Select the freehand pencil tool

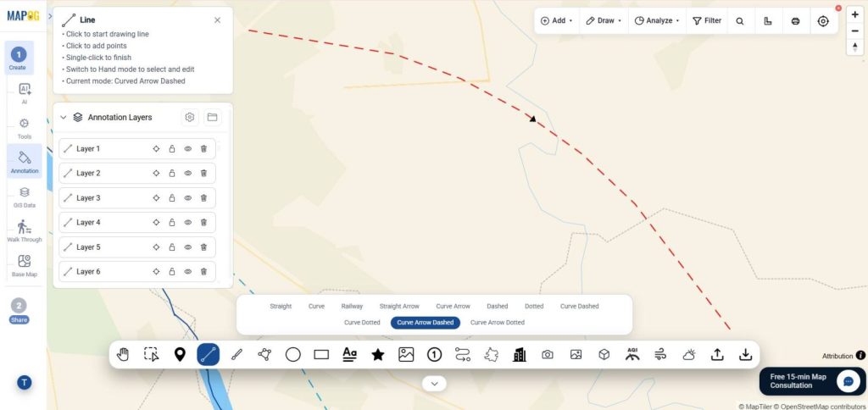(237, 355)
